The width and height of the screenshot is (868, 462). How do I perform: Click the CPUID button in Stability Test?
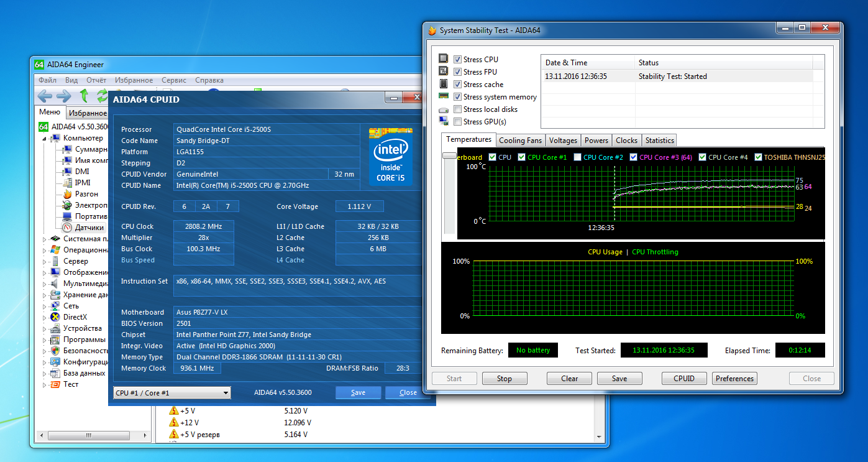(x=684, y=378)
